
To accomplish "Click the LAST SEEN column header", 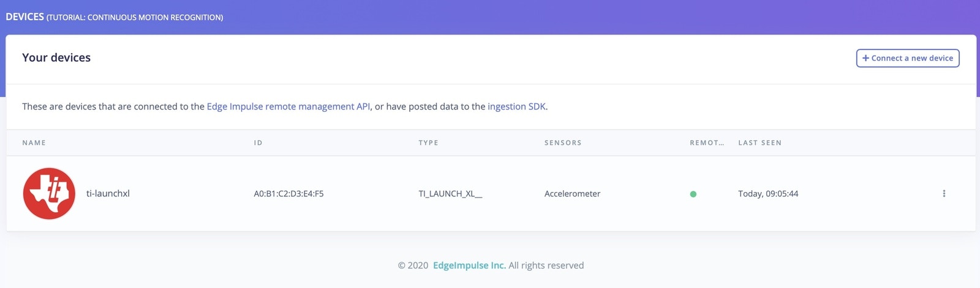I will pos(759,142).
